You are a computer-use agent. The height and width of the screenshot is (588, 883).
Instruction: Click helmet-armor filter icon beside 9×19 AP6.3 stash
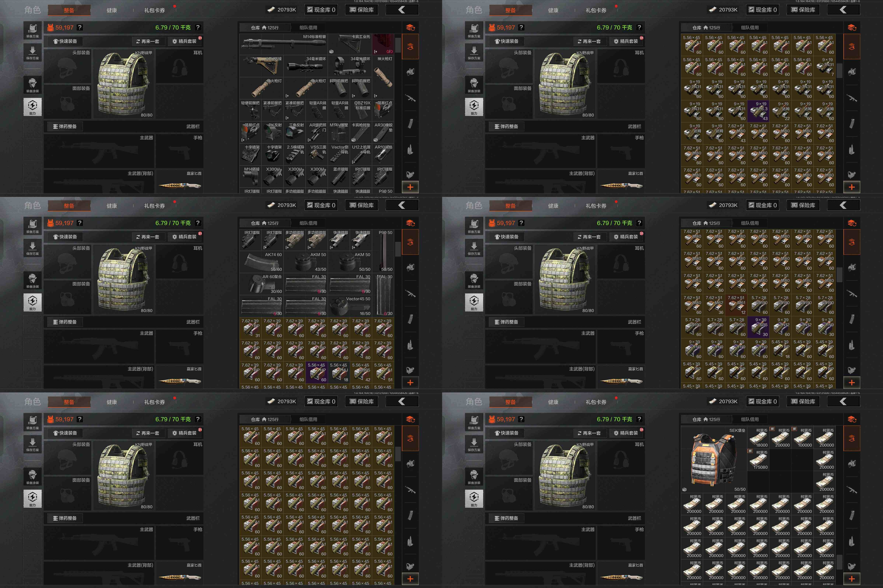851,72
